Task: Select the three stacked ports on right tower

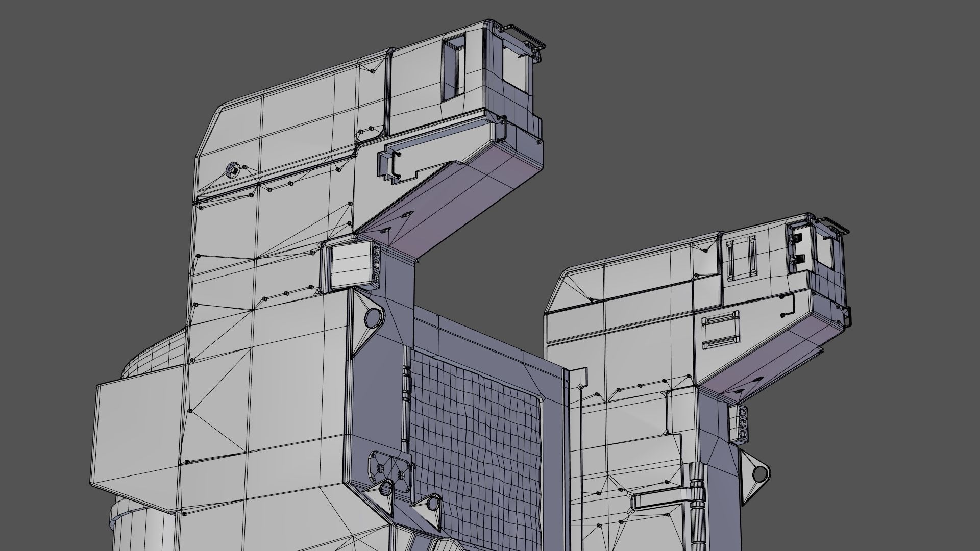Action: click(743, 423)
